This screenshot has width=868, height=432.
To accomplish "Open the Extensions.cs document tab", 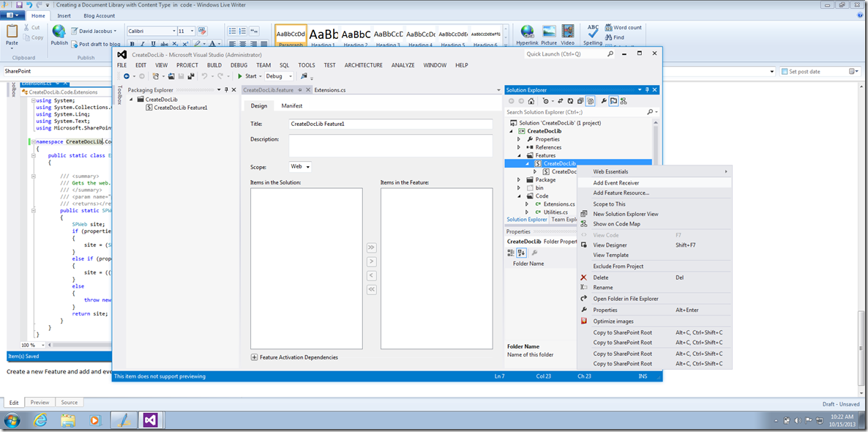I will tap(330, 90).
